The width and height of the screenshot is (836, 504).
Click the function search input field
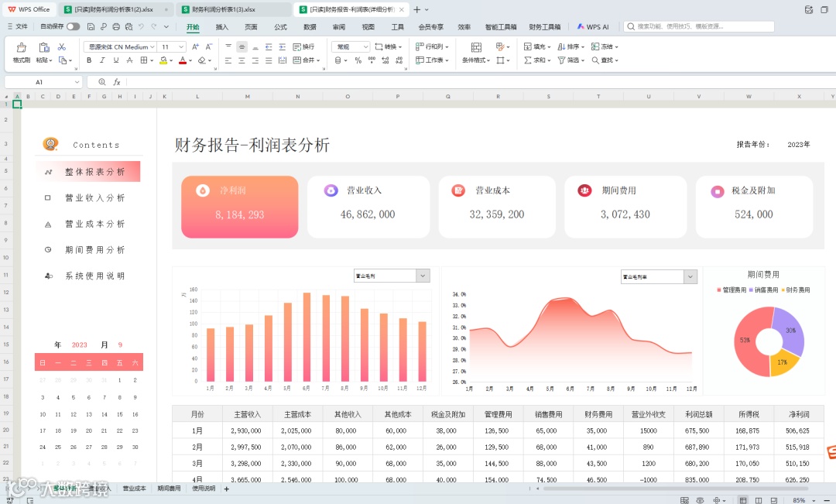[700, 26]
